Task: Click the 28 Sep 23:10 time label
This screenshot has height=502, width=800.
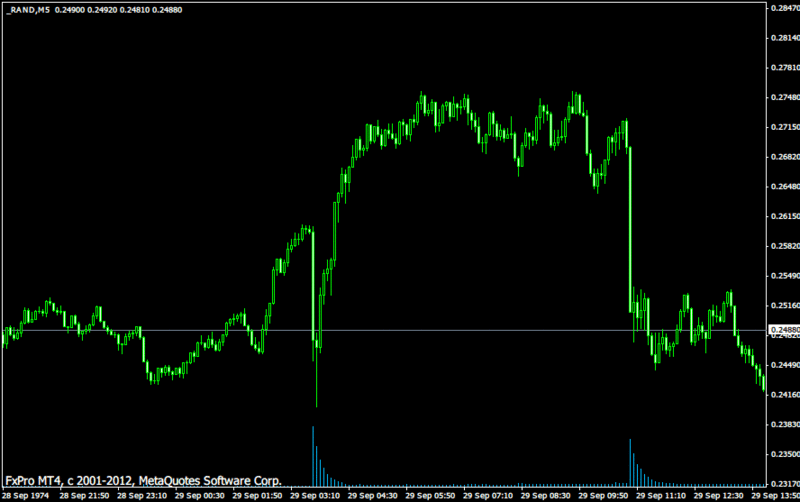Action: click(x=142, y=496)
